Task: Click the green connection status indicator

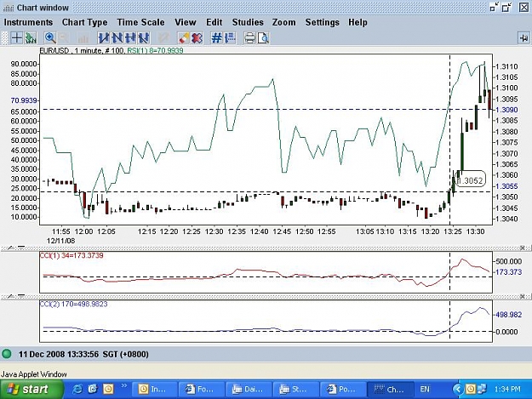Action: pos(7,354)
